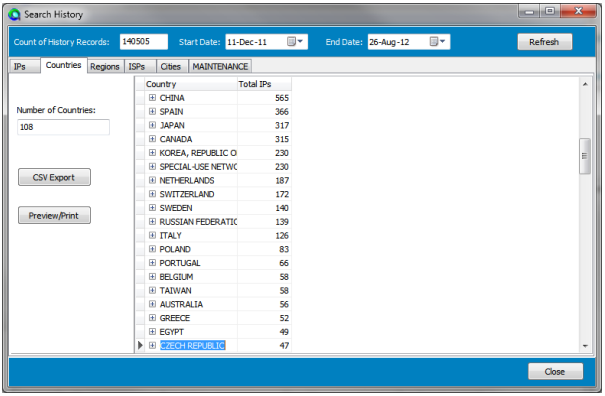Select the NETHERLANDS country name
605x396 pixels.
tap(187, 180)
